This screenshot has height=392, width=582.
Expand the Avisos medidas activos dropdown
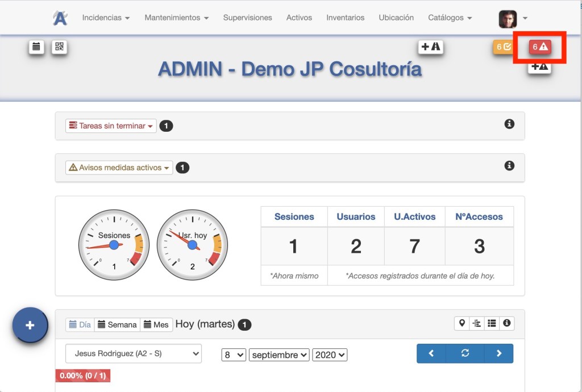coord(119,168)
